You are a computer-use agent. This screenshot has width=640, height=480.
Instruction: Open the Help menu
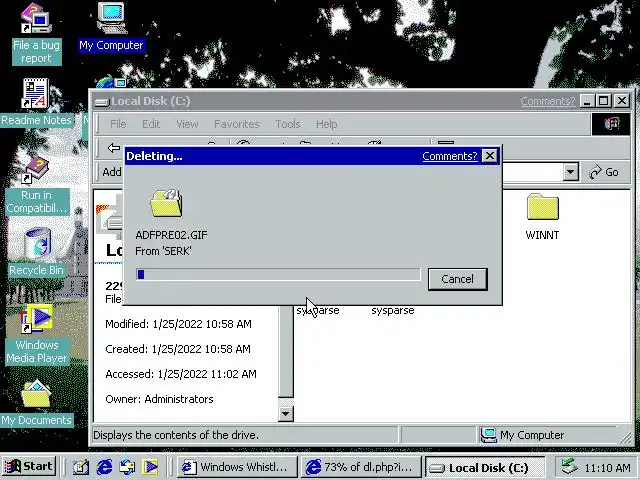pos(327,124)
